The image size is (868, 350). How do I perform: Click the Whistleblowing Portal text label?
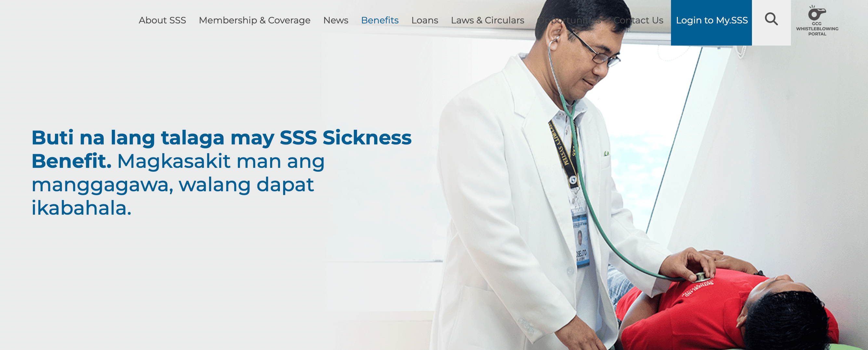tap(817, 31)
